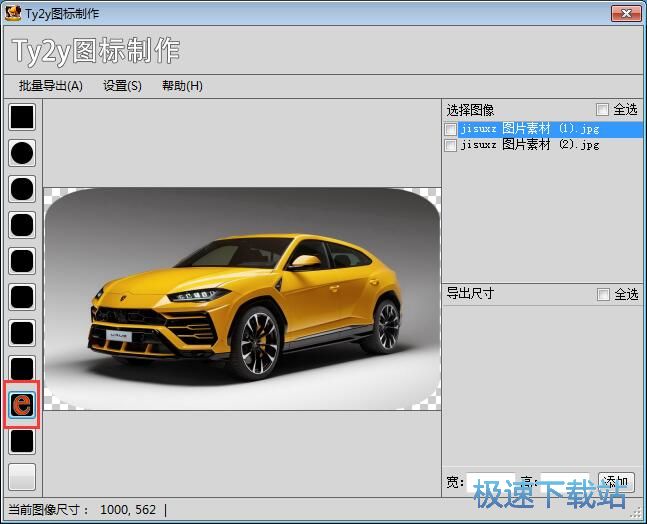Enable 全选 checkbox in the 选择图像 panel
The image size is (647, 524).
[x=602, y=110]
